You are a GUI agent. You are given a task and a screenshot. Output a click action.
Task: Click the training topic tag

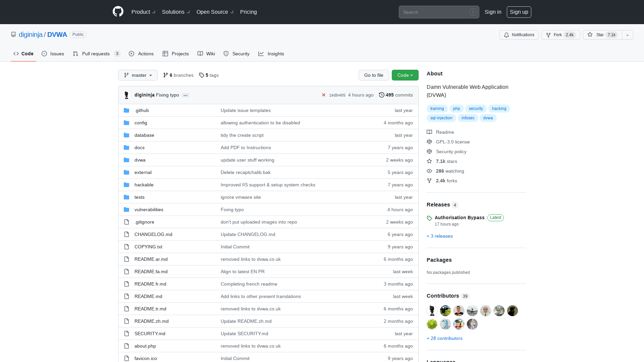tap(437, 109)
